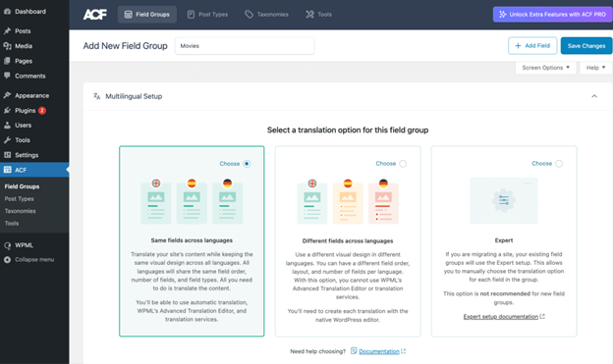Screen dimensions: 613x364
Task: Open Tools submenu item under ACF
Action: click(x=12, y=223)
